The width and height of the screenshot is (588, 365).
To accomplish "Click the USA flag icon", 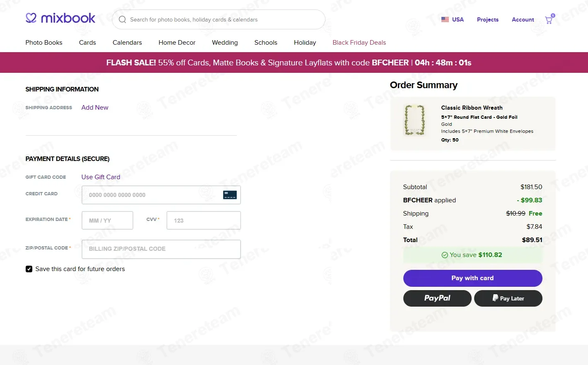I will tap(445, 19).
